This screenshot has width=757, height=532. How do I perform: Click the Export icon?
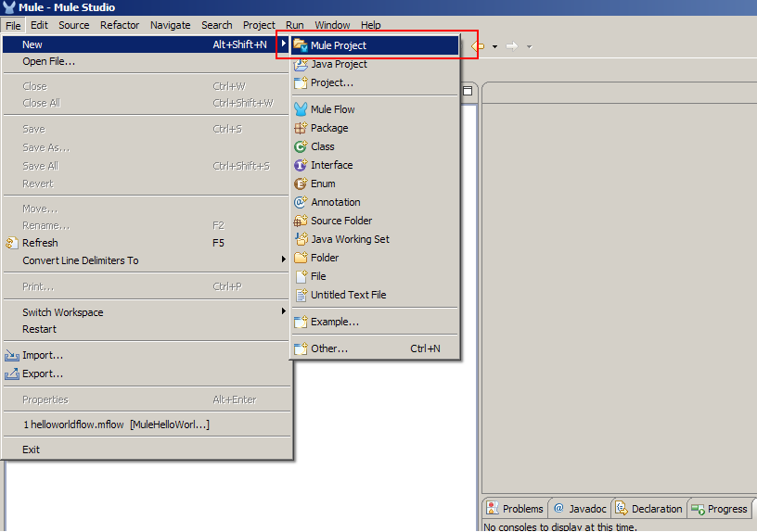point(11,374)
